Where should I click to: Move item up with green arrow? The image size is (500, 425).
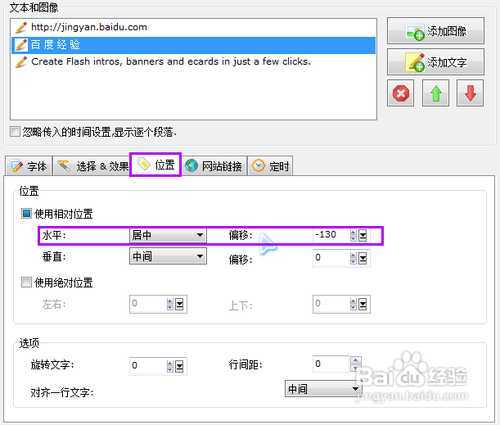pos(435,93)
